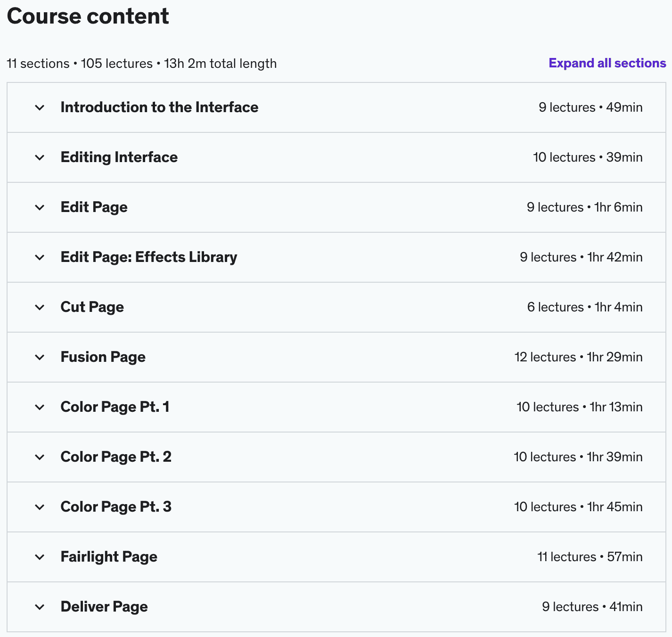Expand the Deliver Page section chevron
This screenshot has width=672, height=637.
pos(40,607)
